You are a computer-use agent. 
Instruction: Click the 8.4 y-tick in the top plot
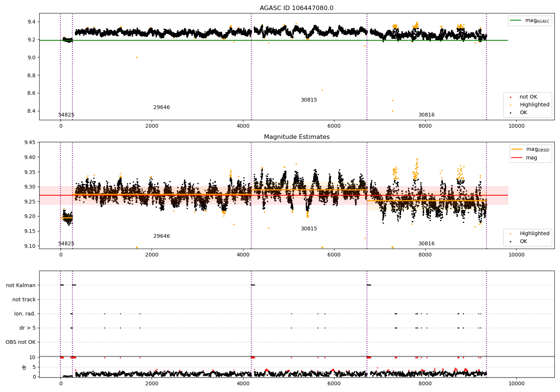[x=32, y=111]
